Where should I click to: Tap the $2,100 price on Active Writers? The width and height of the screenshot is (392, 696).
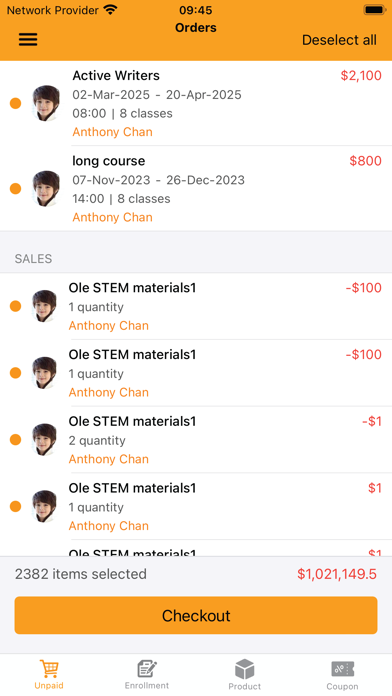tap(361, 75)
